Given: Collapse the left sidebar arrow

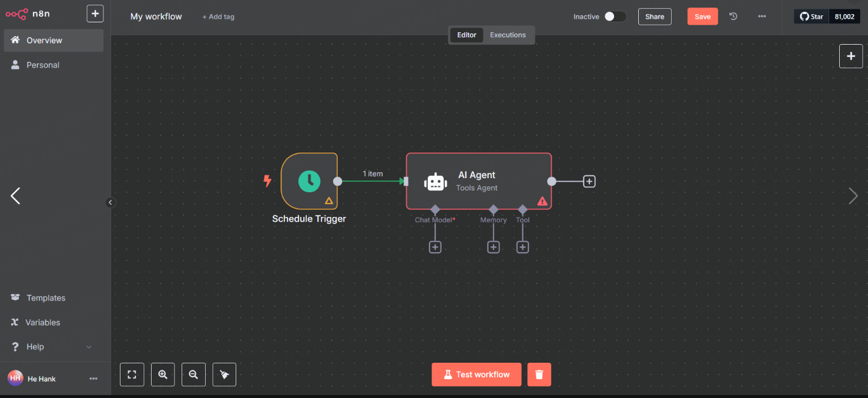Looking at the screenshot, I should tap(110, 202).
